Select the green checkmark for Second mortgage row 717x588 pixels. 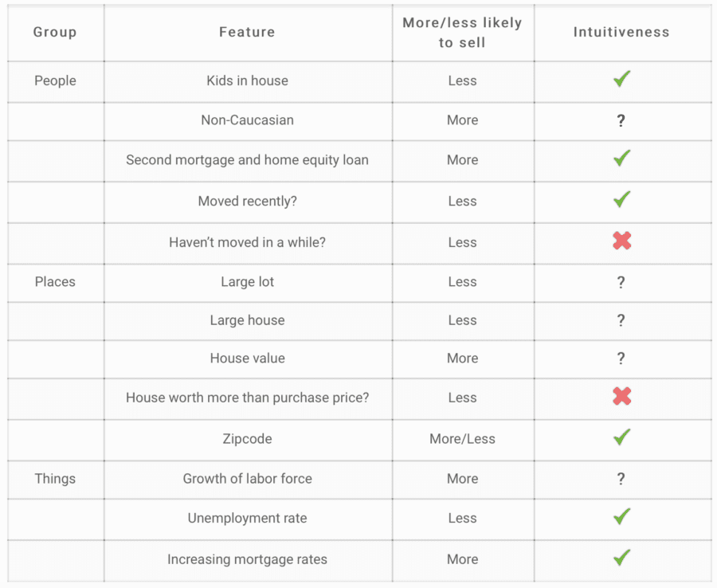point(622,159)
